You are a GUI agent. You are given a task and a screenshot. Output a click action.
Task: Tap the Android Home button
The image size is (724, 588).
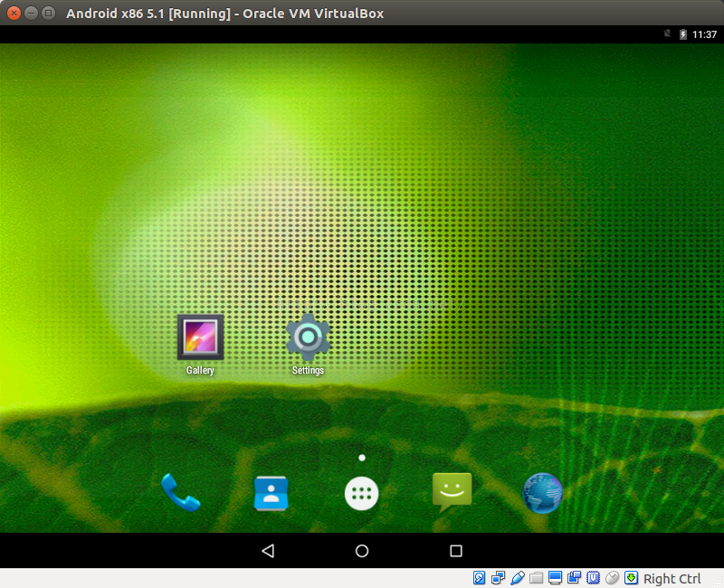362,551
